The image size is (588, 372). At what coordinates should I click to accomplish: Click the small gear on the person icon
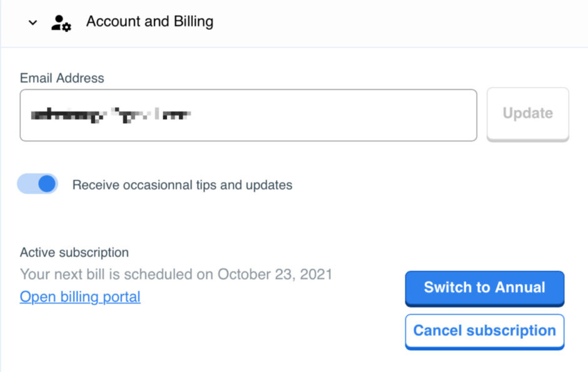(x=67, y=27)
